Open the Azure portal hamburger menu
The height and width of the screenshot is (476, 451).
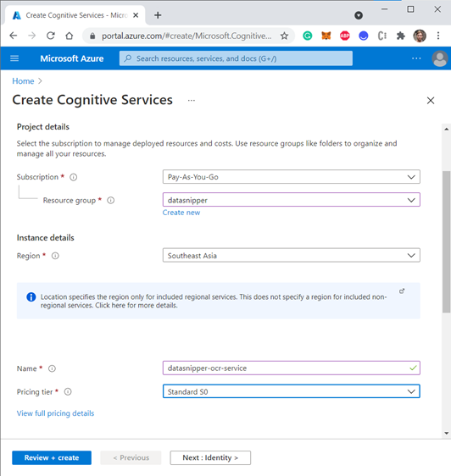coord(14,58)
